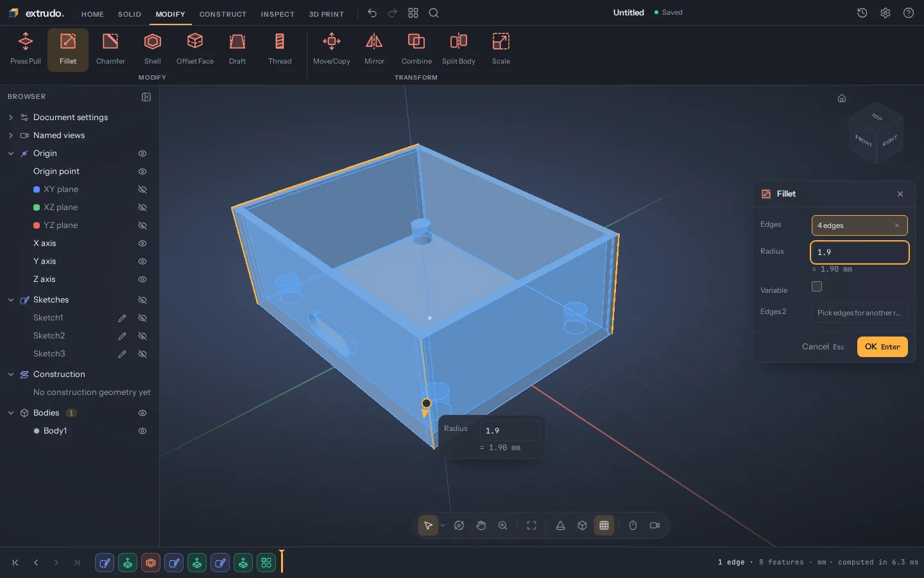This screenshot has height=578, width=924.
Task: Switch to the 3D PRINT tab
Action: (x=327, y=14)
